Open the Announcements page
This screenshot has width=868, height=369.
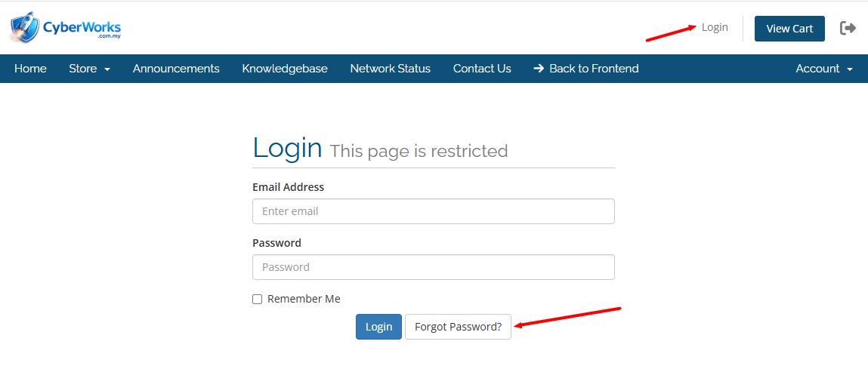pos(176,69)
